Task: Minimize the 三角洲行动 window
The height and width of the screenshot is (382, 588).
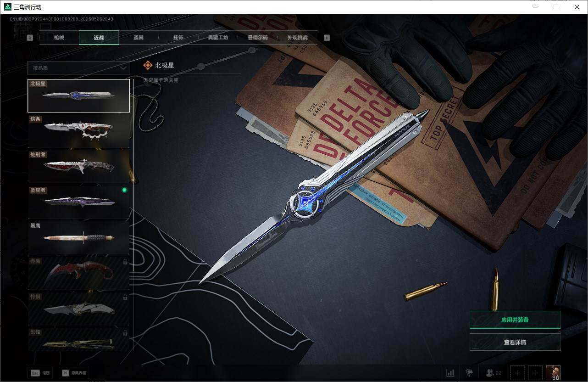Action: (535, 7)
